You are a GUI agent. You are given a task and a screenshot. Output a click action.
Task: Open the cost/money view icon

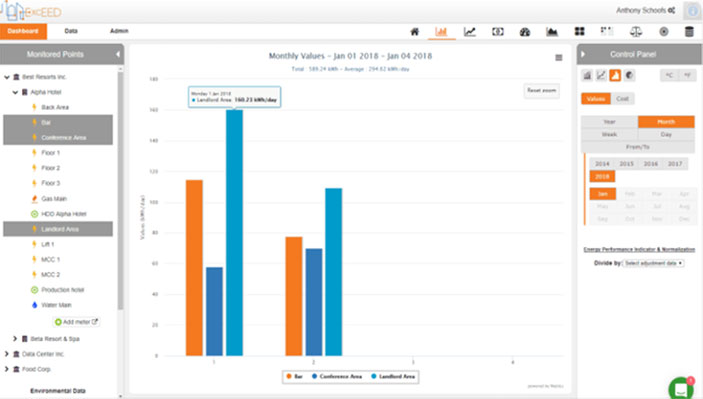click(x=498, y=31)
